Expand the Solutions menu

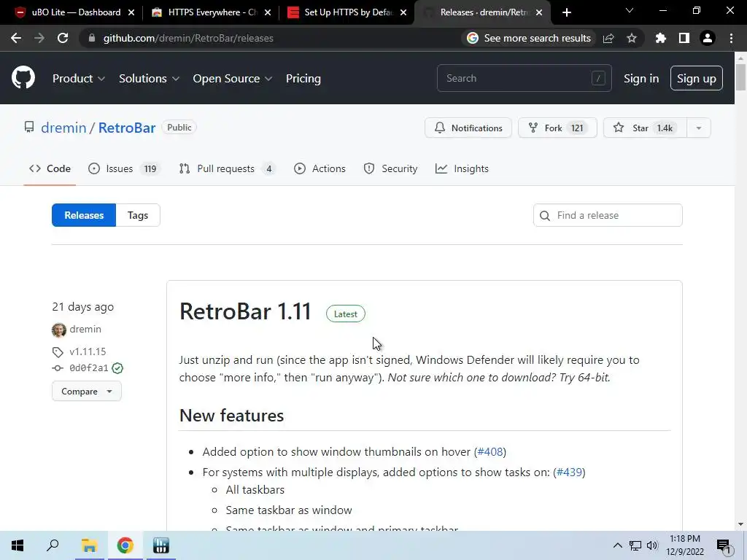[149, 79]
